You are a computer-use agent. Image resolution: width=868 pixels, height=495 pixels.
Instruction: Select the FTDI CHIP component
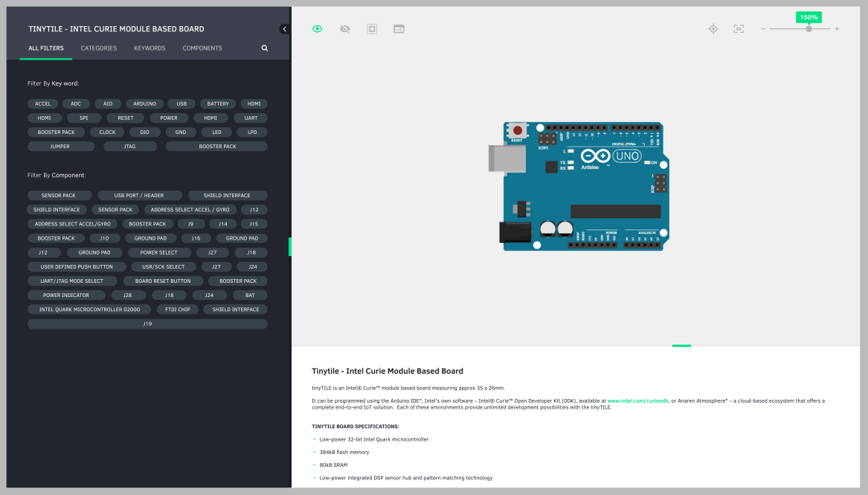pos(177,310)
